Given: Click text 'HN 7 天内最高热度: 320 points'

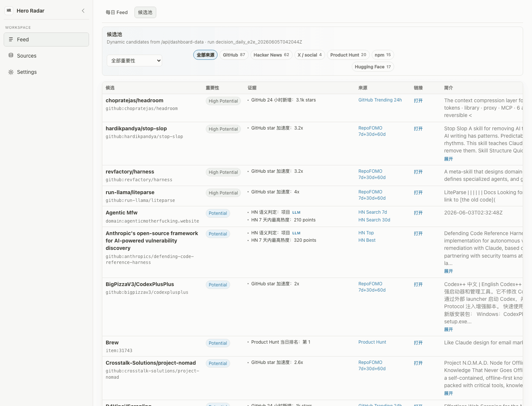Looking at the screenshot, I should point(284,240).
